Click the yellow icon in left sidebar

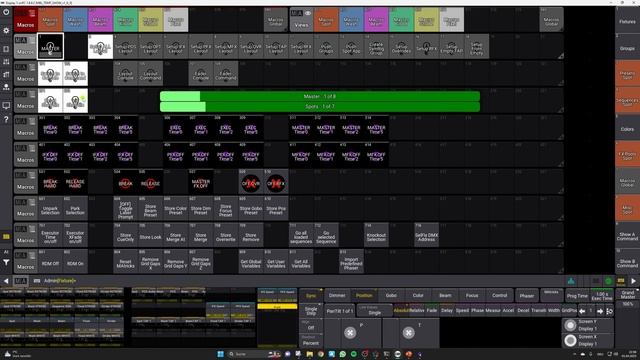point(6,237)
